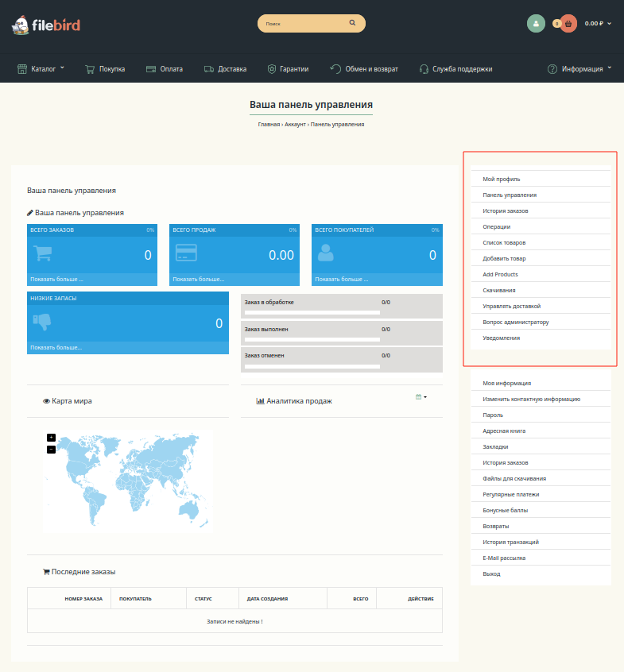The height and width of the screenshot is (672, 624).
Task: Open the user account avatar icon
Action: click(x=536, y=24)
